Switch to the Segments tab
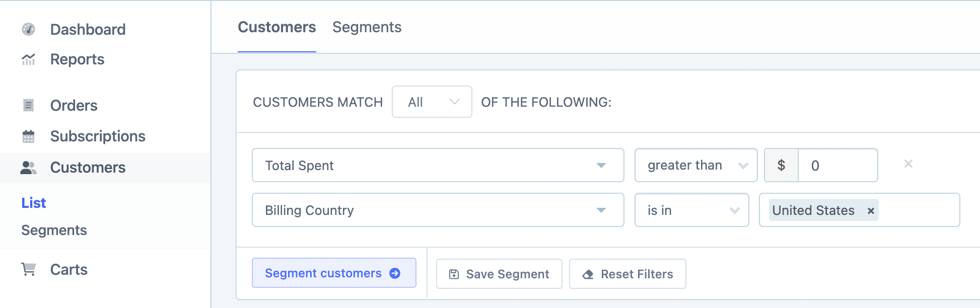This screenshot has width=980, height=308. (x=367, y=27)
